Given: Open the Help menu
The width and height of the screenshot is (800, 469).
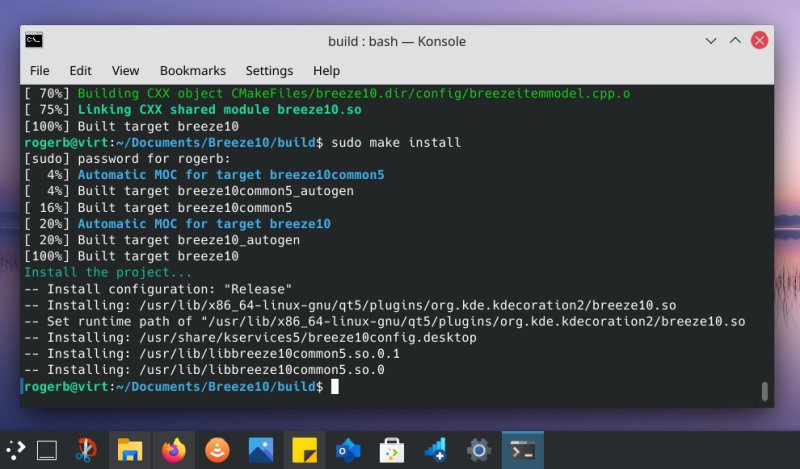Looking at the screenshot, I should tap(327, 70).
